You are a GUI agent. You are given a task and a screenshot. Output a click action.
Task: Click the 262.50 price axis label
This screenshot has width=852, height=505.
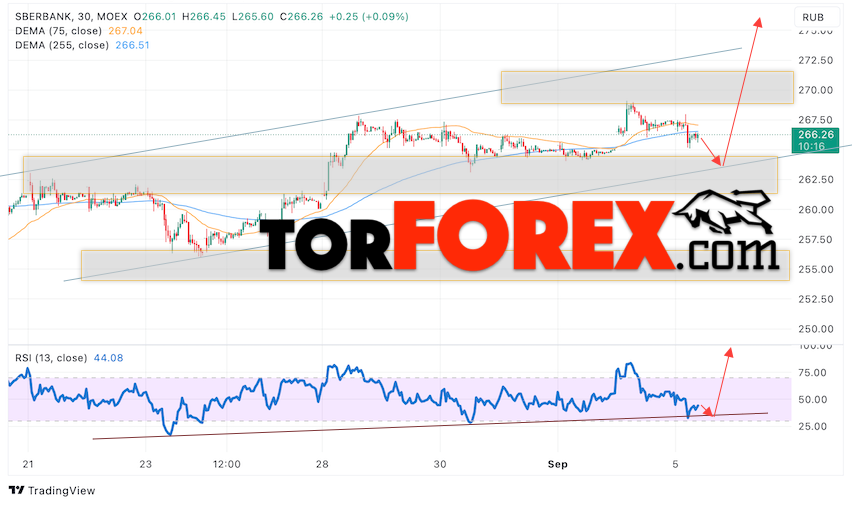[816, 179]
